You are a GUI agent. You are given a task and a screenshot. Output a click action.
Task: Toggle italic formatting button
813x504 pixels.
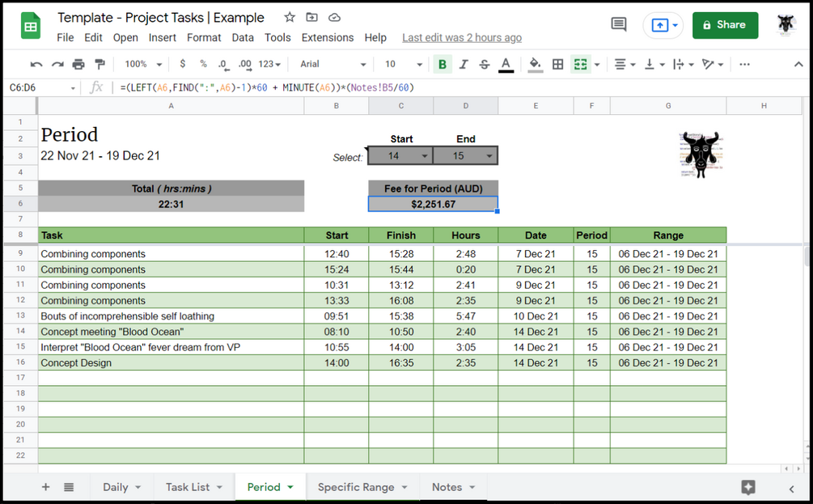tap(464, 64)
